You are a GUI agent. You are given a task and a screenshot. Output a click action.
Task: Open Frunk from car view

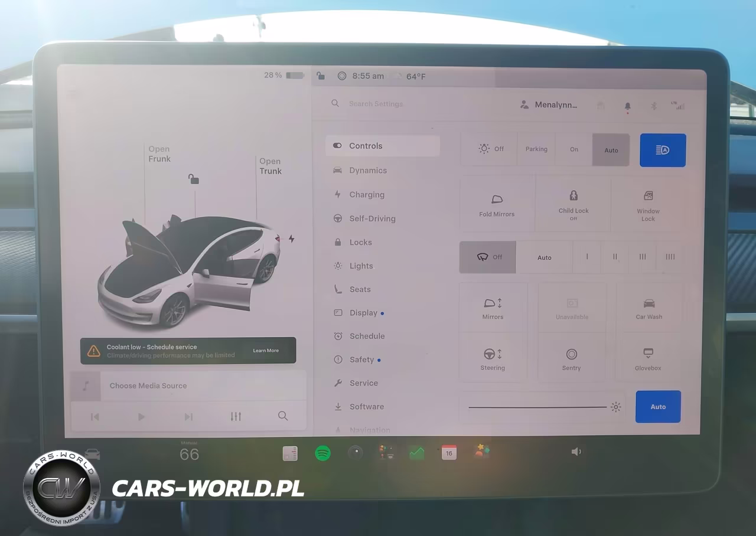point(159,154)
